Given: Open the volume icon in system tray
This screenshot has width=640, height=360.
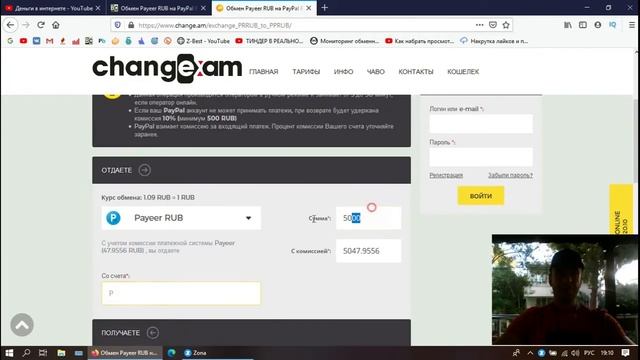Looking at the screenshot, I should (x=575, y=353).
